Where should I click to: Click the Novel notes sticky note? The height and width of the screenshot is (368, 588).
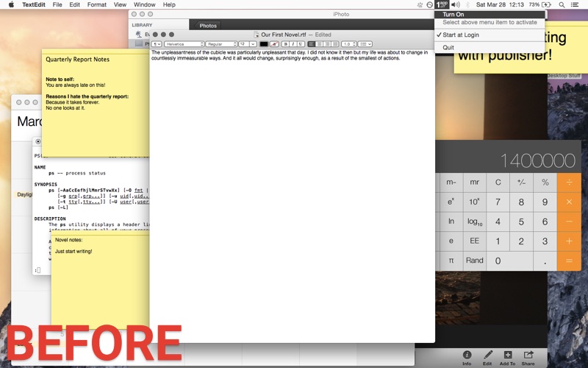tap(100, 280)
